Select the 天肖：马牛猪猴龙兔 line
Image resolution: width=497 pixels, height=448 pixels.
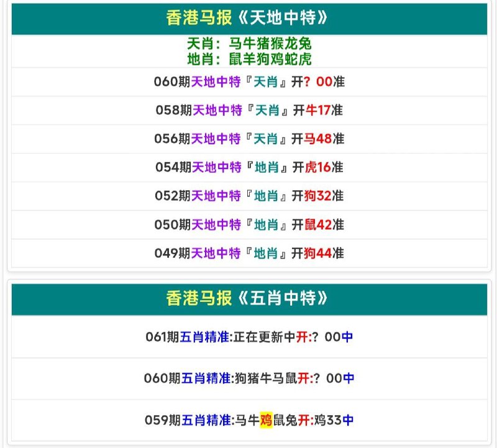249,43
